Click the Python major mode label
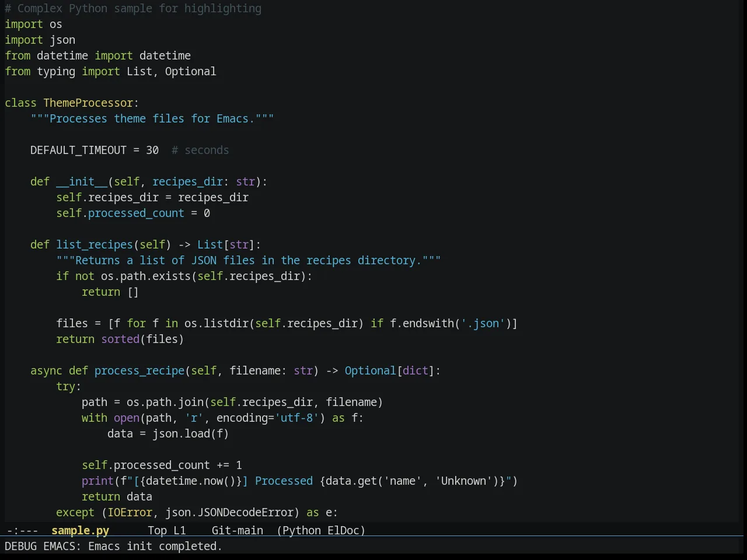 coord(302,530)
